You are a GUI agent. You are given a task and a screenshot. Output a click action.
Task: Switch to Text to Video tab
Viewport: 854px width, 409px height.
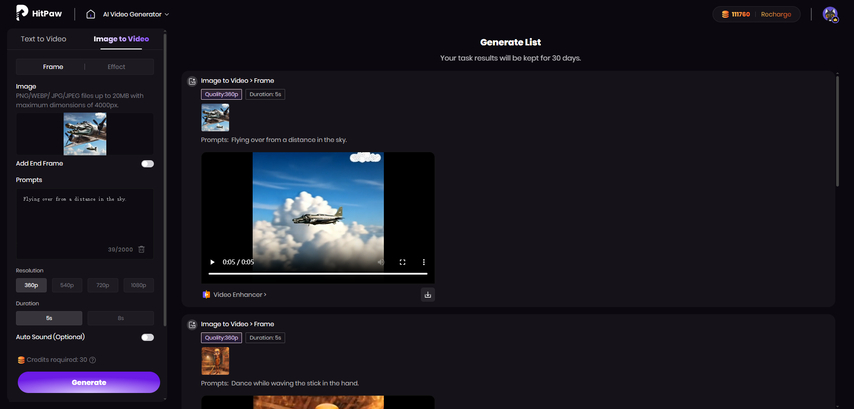[44, 39]
